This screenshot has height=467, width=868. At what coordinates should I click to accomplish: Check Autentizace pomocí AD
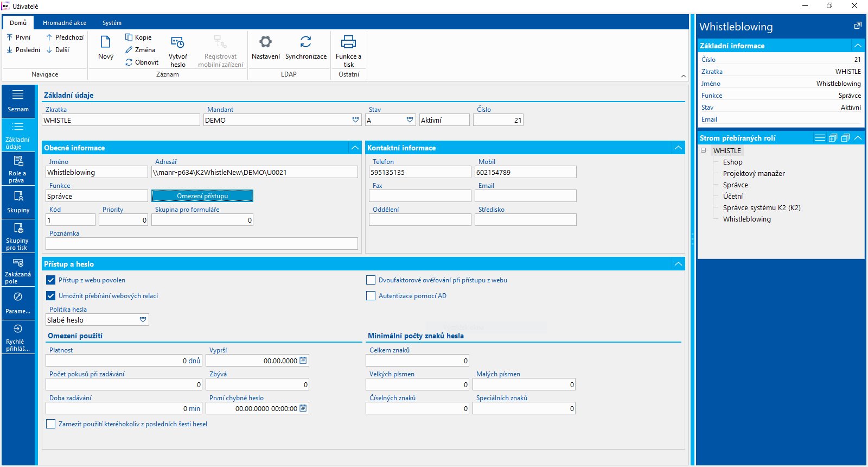click(371, 296)
